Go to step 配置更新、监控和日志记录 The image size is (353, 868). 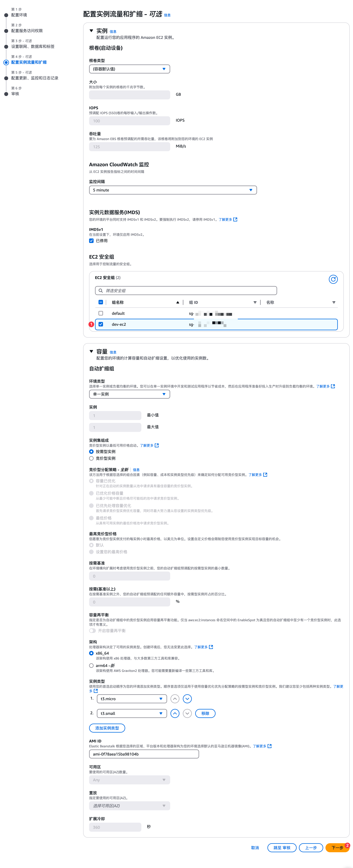coord(35,78)
